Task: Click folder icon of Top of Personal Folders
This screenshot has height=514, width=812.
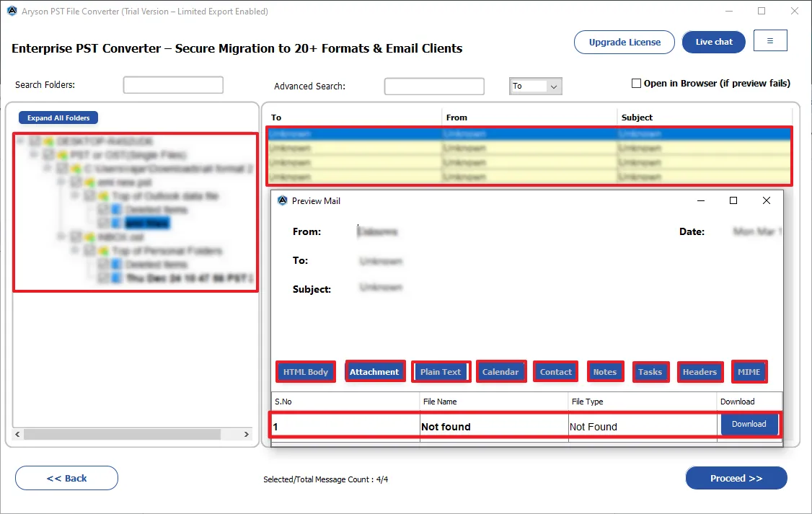Action: tap(104, 251)
